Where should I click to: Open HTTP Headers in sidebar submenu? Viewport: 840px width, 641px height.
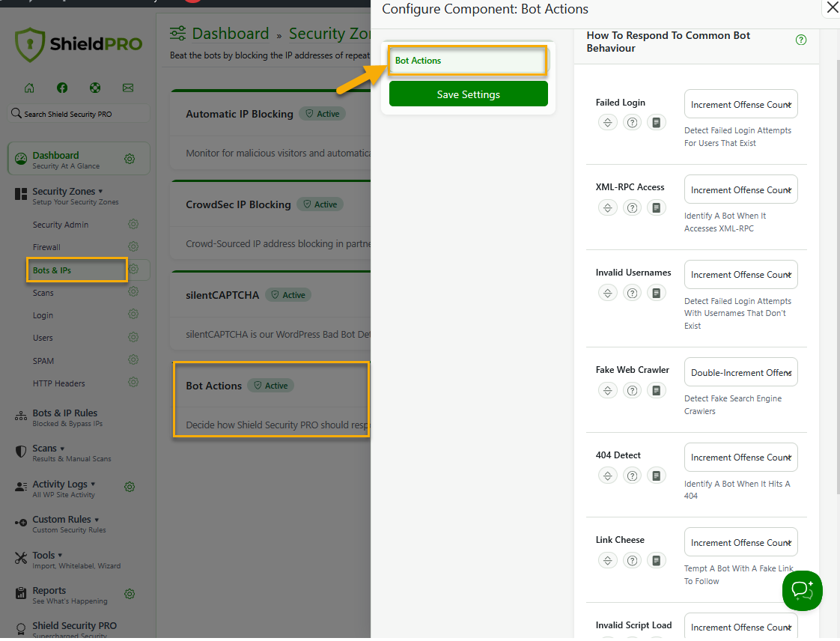click(x=59, y=383)
